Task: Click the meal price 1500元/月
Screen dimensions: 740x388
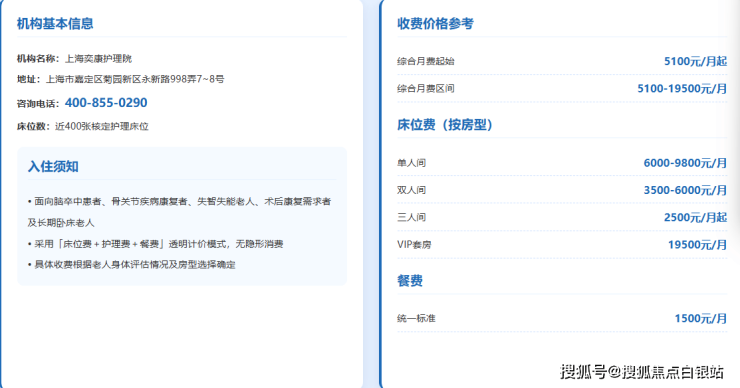Action: [x=701, y=318]
